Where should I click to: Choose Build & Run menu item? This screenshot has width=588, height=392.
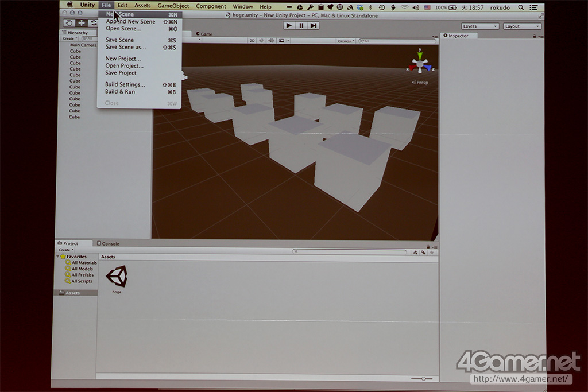140,92
